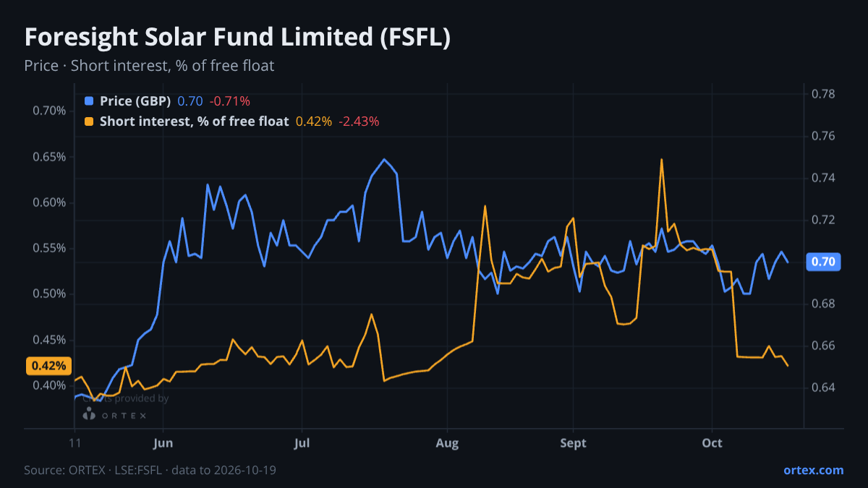
Task: Click the -2.43% short interest change value
Action: (x=359, y=121)
